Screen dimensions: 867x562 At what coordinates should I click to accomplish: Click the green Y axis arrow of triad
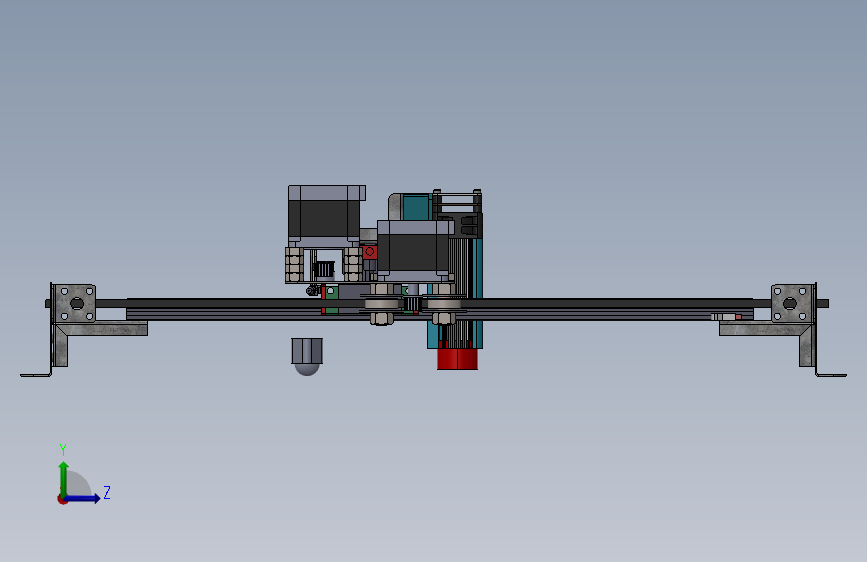[64, 479]
